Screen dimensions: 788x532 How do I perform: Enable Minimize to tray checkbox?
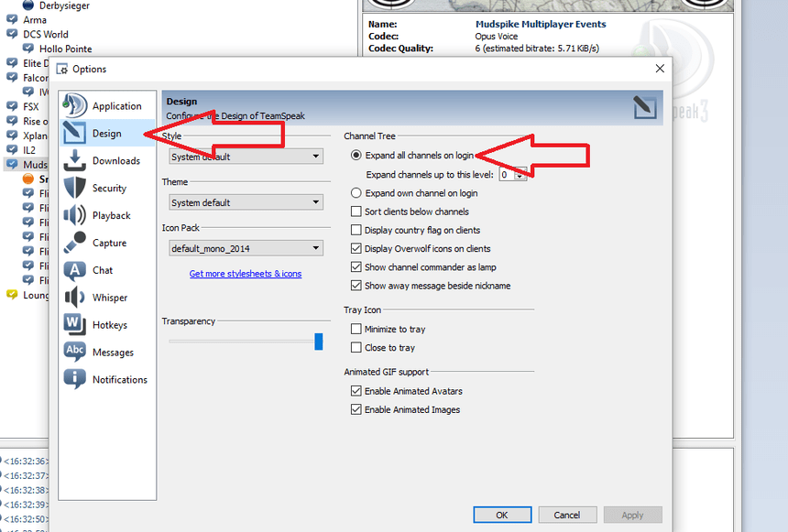point(357,329)
